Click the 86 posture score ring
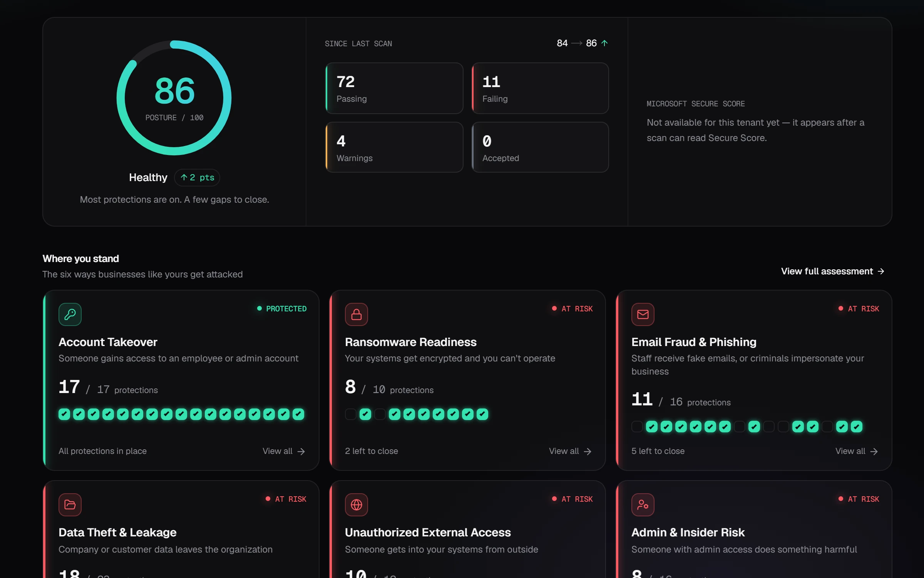Viewport: 924px width, 578px height. pos(174,98)
